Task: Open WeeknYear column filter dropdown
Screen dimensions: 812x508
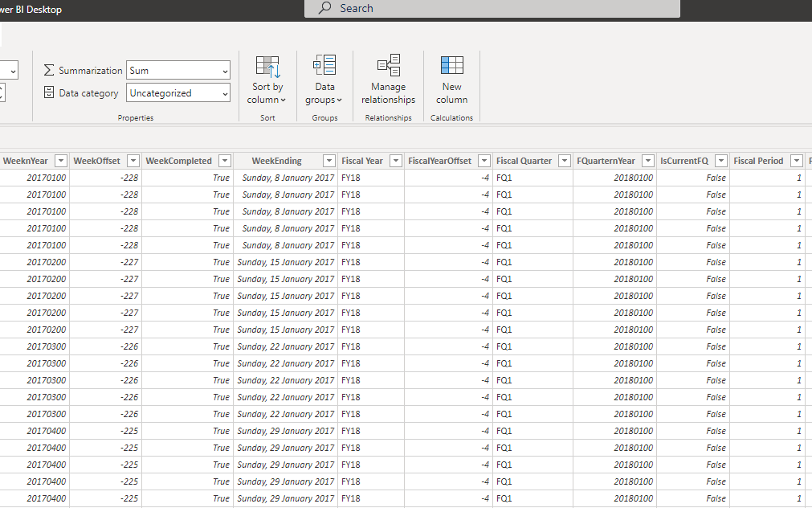Action: pos(60,161)
